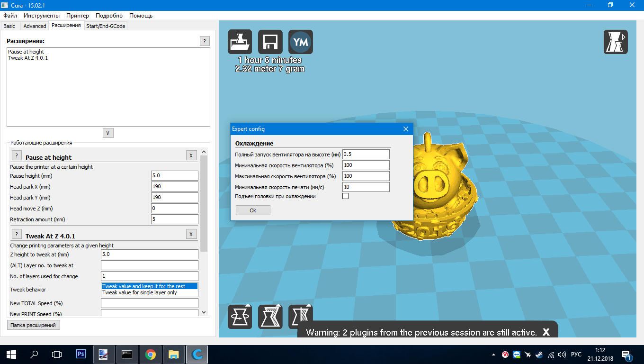This screenshot has height=364, width=644.
Task: Open the notification center icon
Action: (626, 355)
